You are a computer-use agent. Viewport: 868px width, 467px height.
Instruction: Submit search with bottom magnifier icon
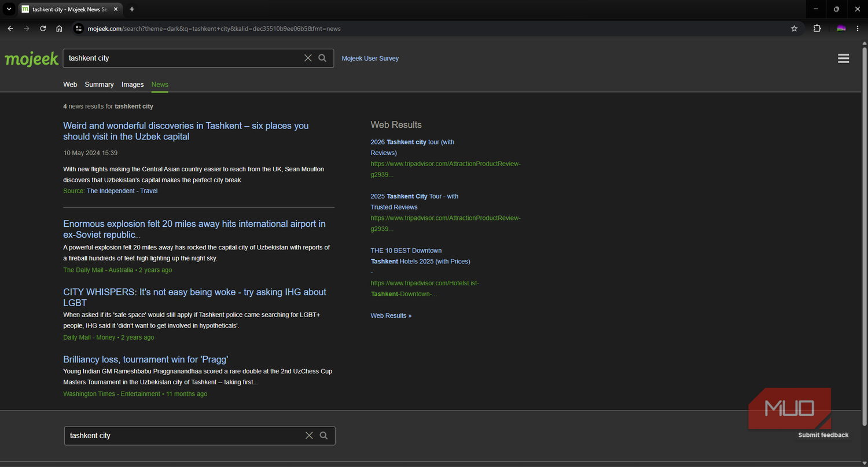point(323,436)
